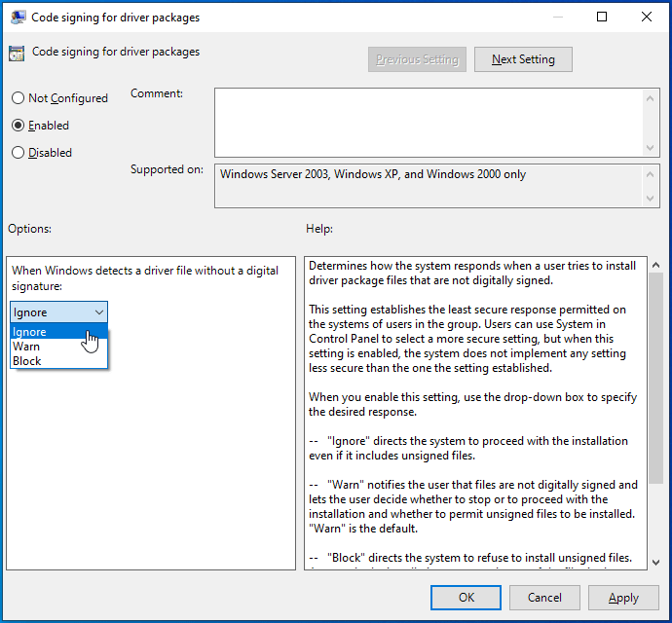Image resolution: width=672 pixels, height=623 pixels.
Task: Click the Help pane scroll up arrow
Action: [655, 265]
